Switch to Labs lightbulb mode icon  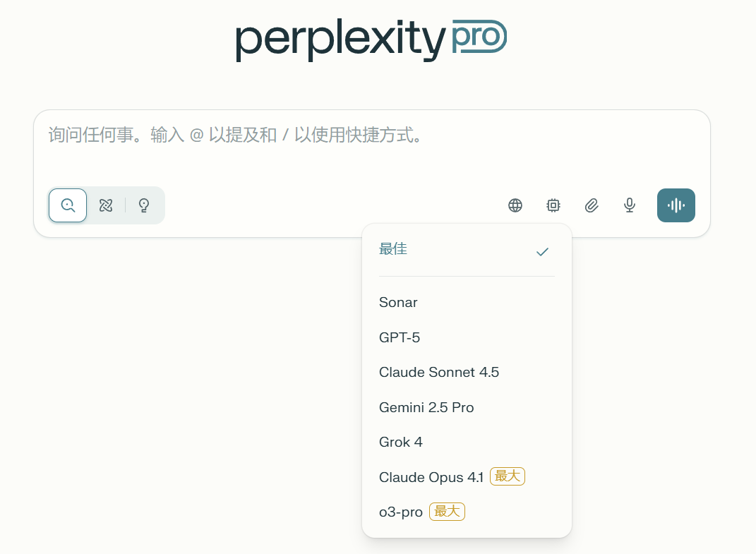144,205
